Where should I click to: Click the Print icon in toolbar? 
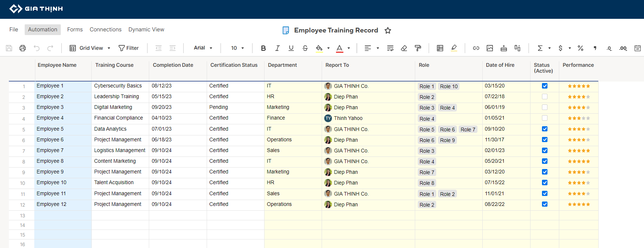(22, 48)
